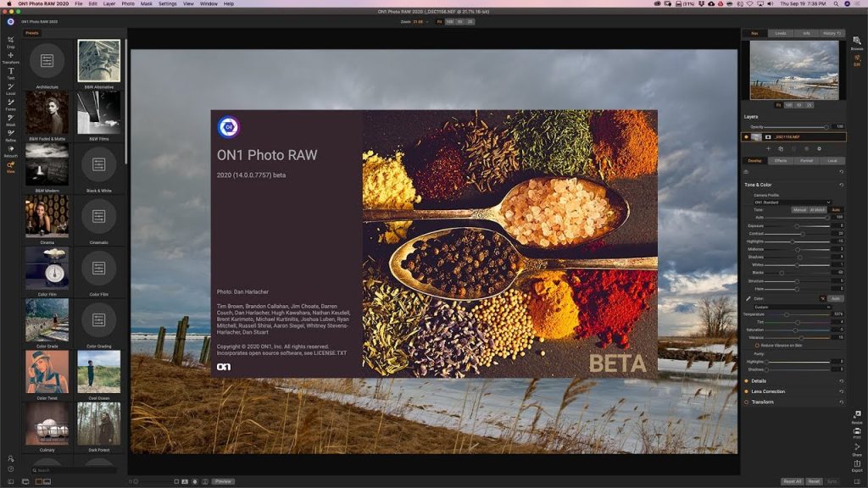Choose the Retouch tool
This screenshot has height=488, width=868.
tap(10, 149)
